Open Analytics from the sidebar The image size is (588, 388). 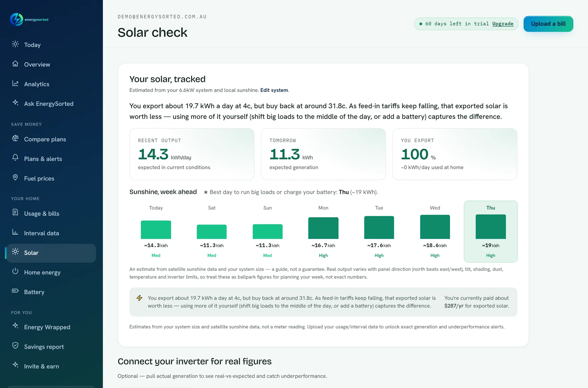coord(51,84)
